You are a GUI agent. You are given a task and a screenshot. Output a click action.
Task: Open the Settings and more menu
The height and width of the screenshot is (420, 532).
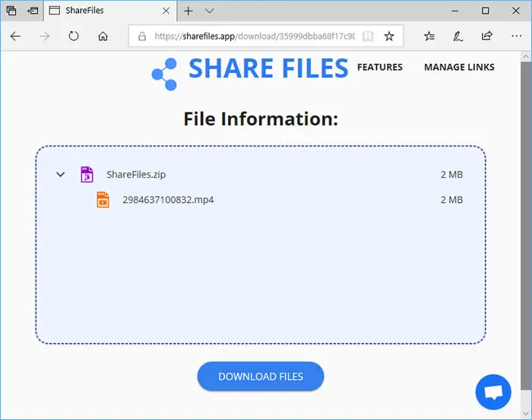click(516, 36)
